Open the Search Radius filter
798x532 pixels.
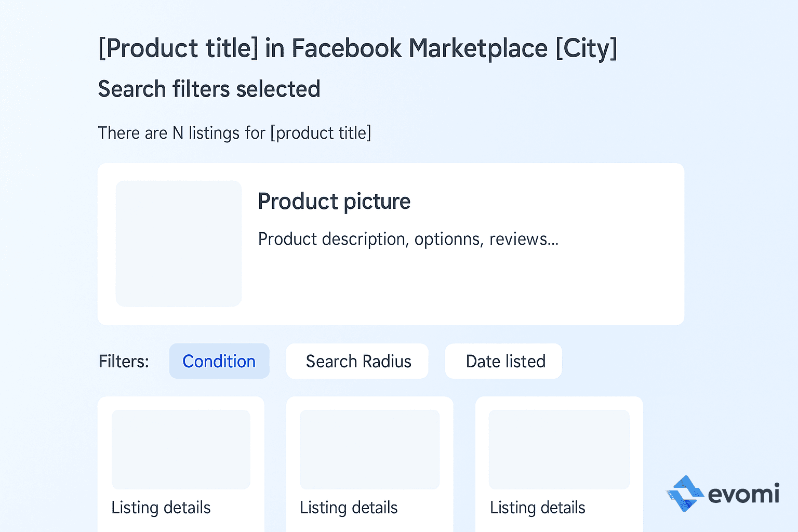click(357, 361)
